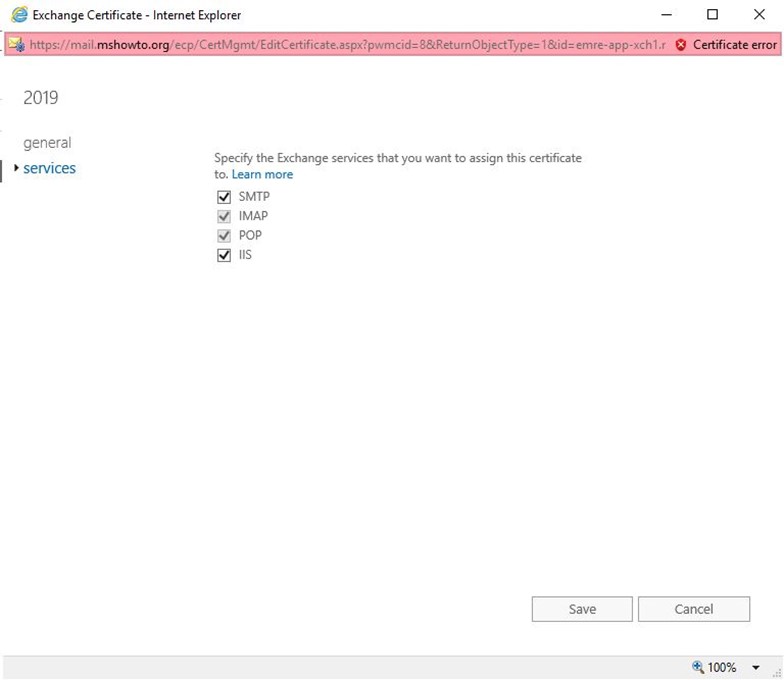The width and height of the screenshot is (784, 680).
Task: Minimize the Exchange Certificate window
Action: pos(666,14)
